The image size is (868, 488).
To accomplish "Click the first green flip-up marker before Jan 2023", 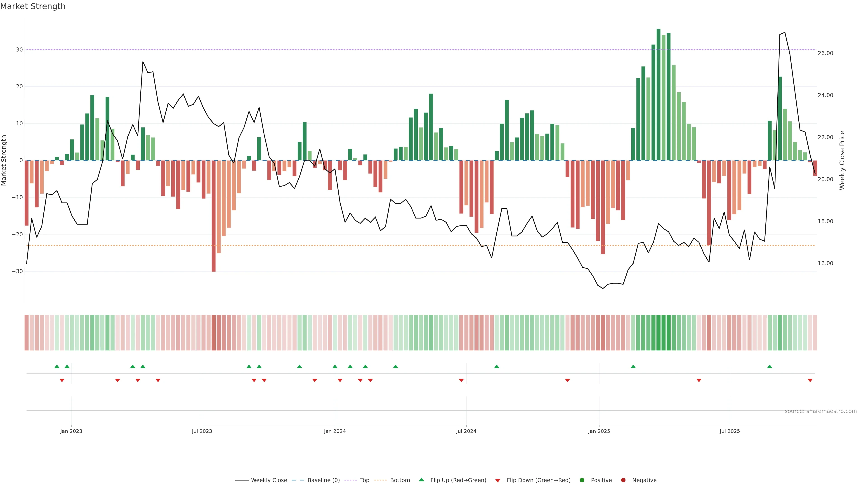I will pos(57,366).
